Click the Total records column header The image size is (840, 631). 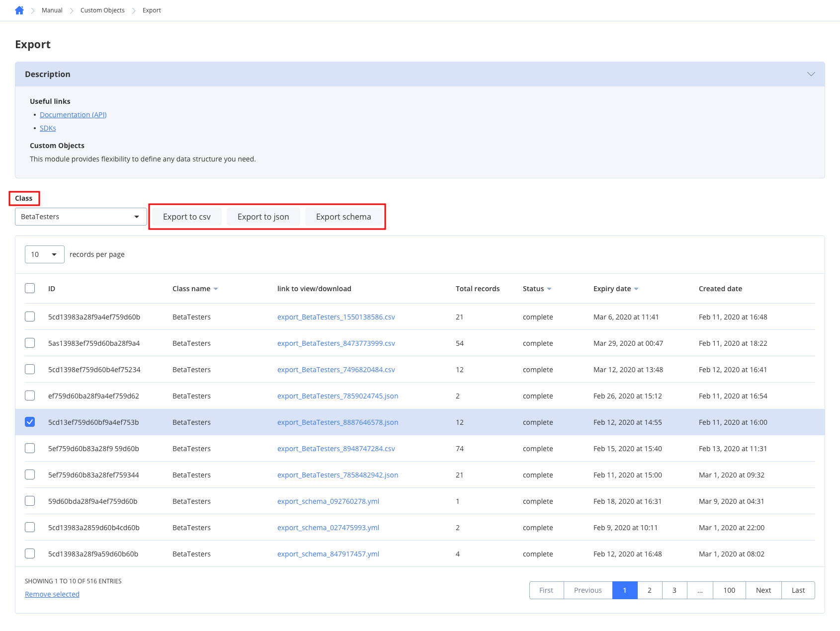pyautogui.click(x=478, y=289)
